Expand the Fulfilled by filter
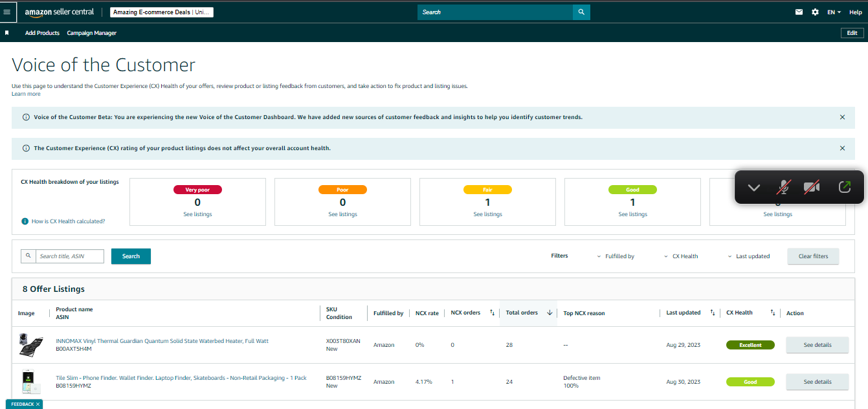868x409 pixels. (616, 256)
